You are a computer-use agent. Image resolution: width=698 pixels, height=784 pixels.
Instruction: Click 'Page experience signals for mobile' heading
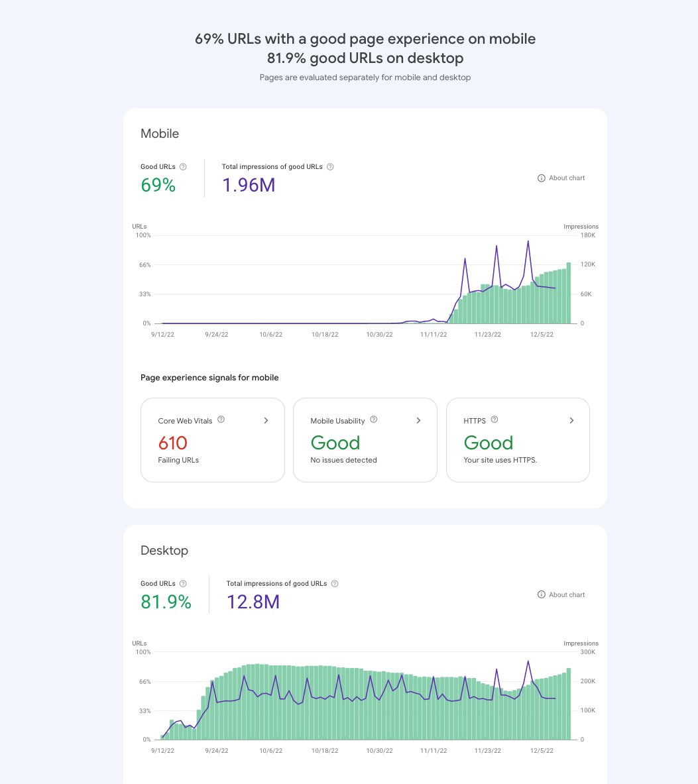[209, 378]
